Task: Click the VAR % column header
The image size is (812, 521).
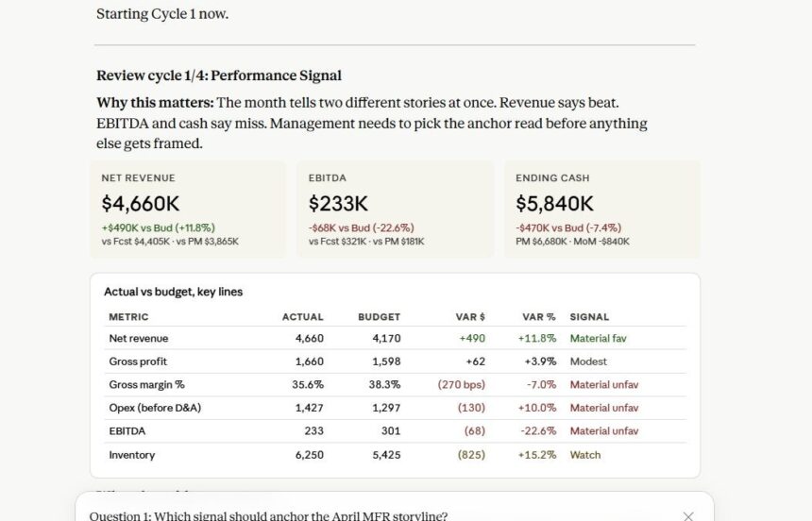Action: (538, 317)
